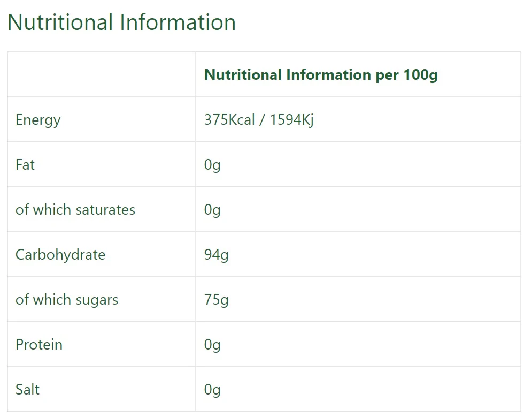This screenshot has width=532, height=417.
Task: Click the "Nutritional Information" page heading
Action: (121, 22)
